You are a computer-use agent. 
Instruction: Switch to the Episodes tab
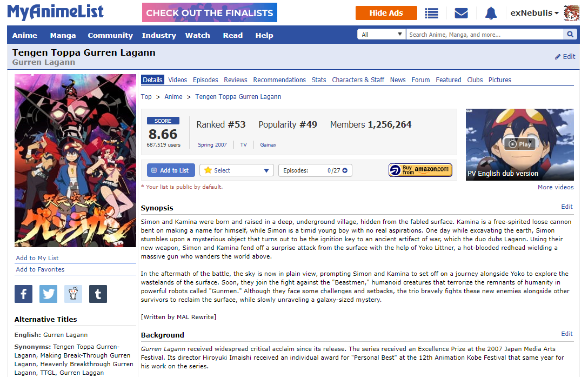(205, 80)
